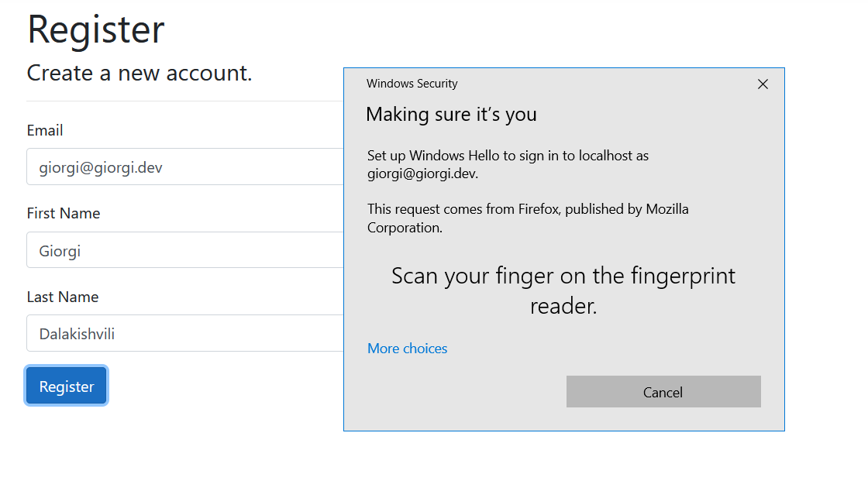Viewport: 868px width, 481px height.
Task: Click the 'Mozilla Corporation' text in dialog
Action: (x=404, y=228)
